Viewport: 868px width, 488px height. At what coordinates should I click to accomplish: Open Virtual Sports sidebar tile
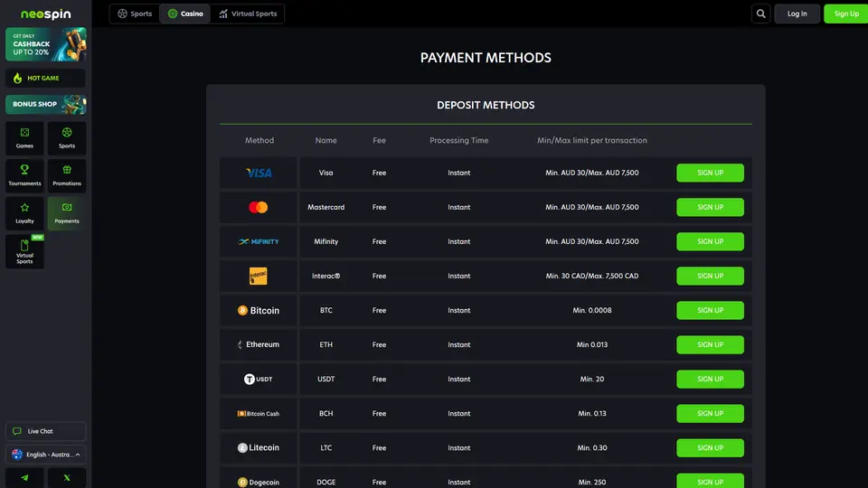pos(24,251)
